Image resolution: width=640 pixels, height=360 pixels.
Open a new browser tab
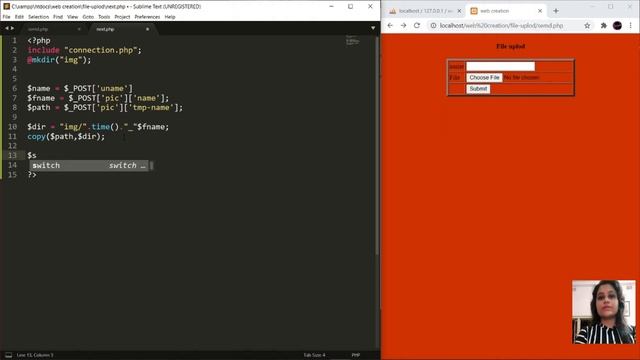click(x=556, y=11)
